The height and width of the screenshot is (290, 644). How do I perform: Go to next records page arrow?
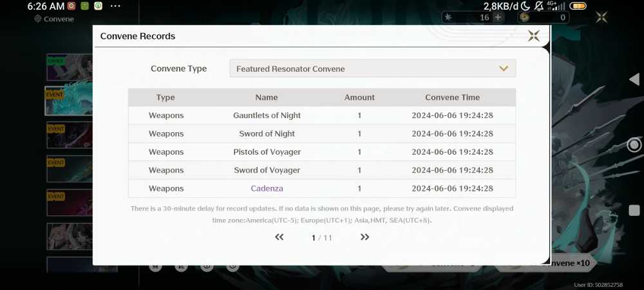click(365, 237)
